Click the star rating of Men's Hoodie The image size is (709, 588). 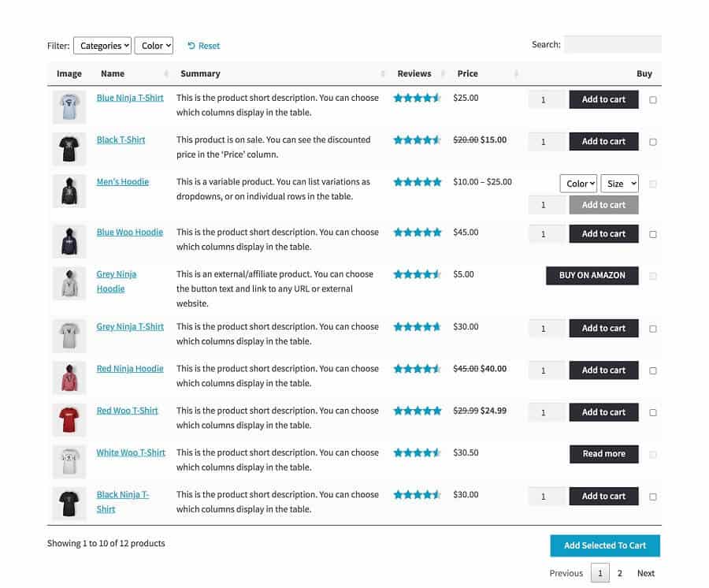tap(418, 182)
